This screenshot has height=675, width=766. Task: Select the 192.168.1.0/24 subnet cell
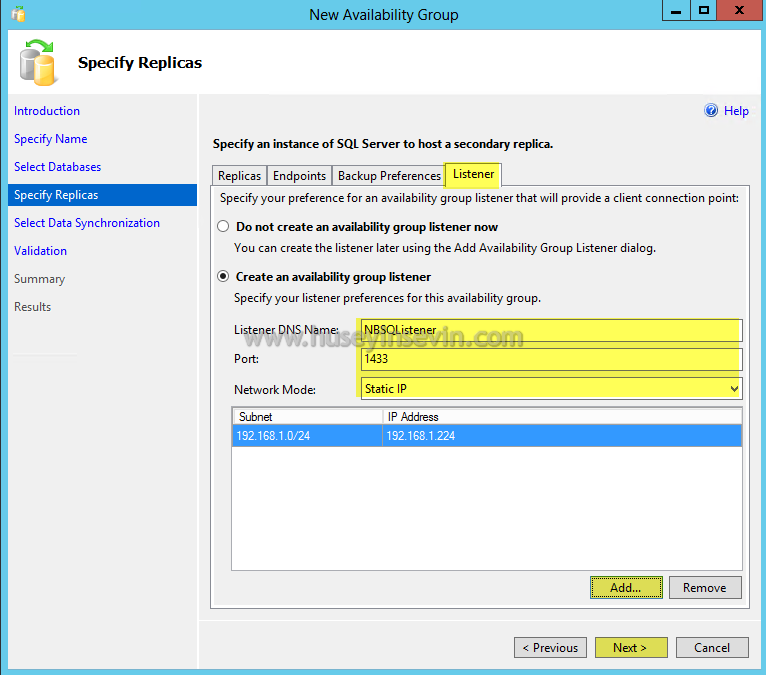tap(307, 436)
